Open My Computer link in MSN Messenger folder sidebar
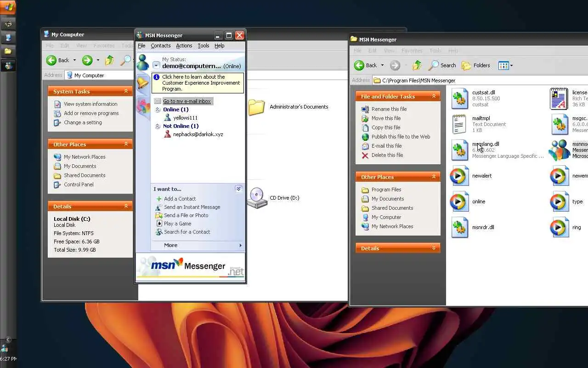 coord(386,217)
